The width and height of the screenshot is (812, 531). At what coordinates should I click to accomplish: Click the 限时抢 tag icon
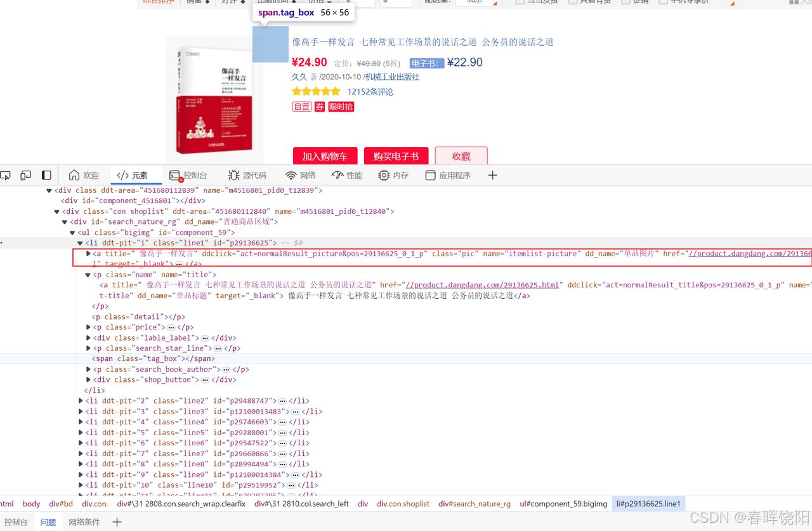point(341,107)
